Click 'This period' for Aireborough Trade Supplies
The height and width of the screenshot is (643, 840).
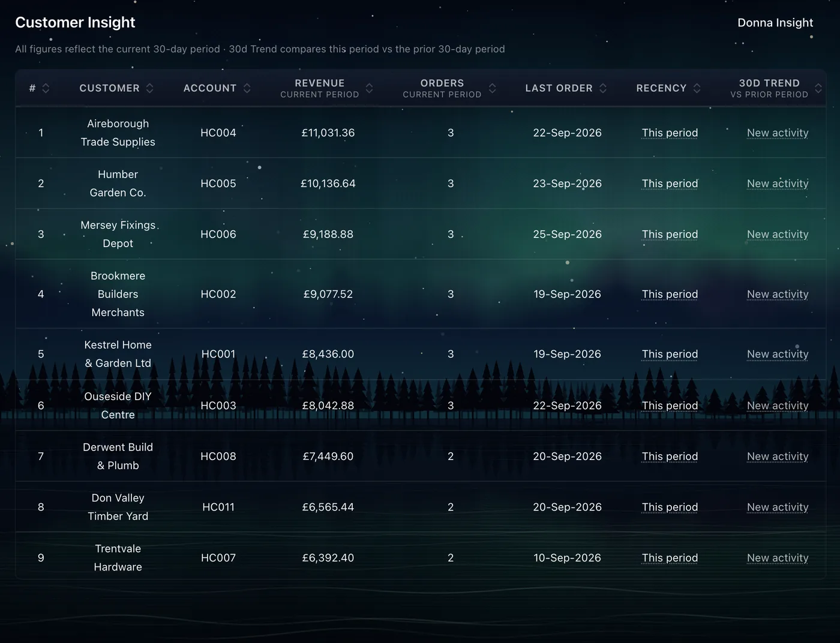[x=670, y=133]
